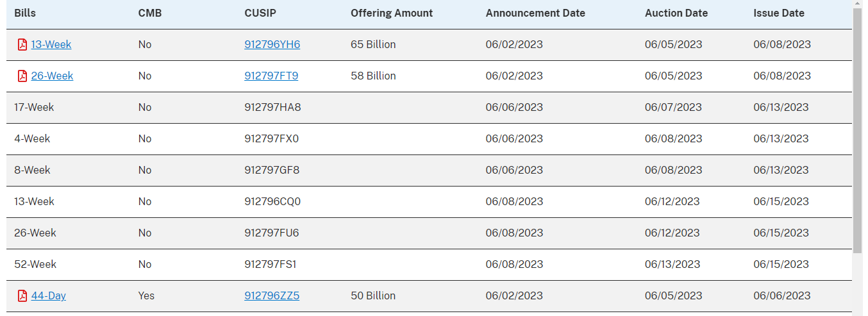The image size is (868, 316).
Task: Open CUSIP link 912797FT9
Action: tap(271, 76)
